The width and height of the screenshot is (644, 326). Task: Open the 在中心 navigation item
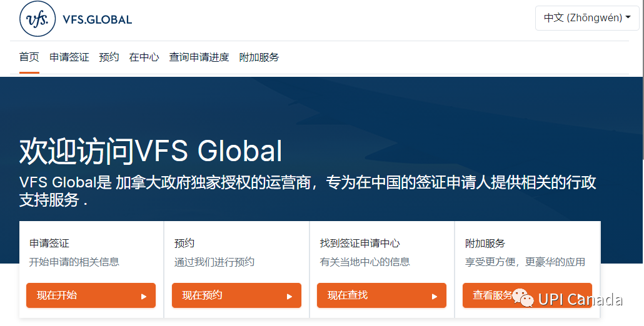(x=144, y=57)
